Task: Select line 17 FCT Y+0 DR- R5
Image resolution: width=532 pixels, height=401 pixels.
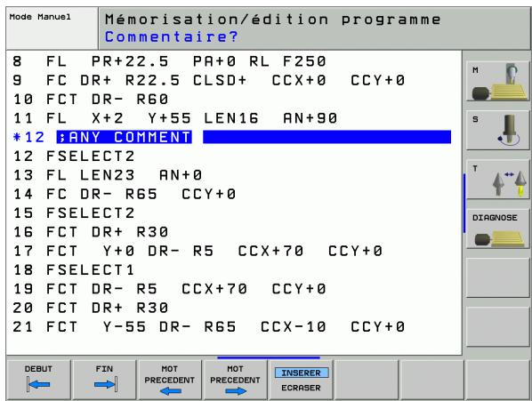Action: 197,251
